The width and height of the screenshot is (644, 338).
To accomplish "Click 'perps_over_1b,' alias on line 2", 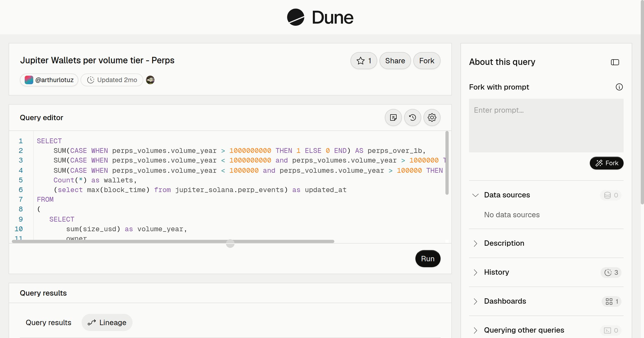I will (x=397, y=151).
